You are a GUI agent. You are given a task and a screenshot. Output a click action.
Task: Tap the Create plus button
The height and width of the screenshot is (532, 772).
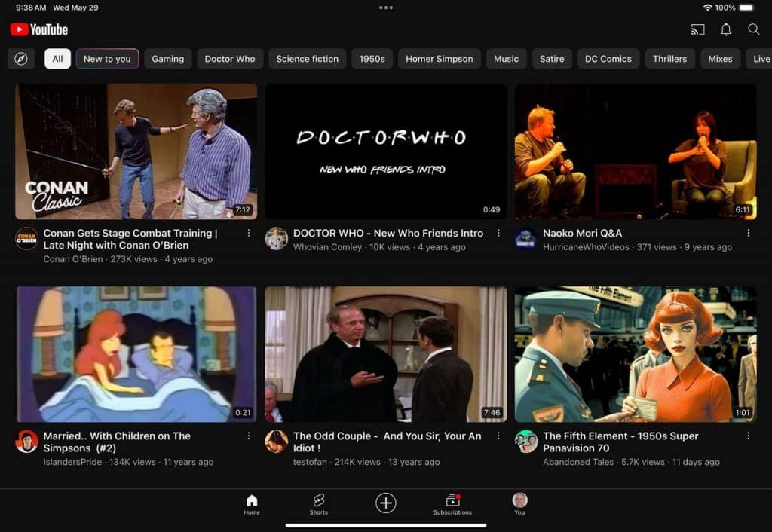[x=385, y=503]
